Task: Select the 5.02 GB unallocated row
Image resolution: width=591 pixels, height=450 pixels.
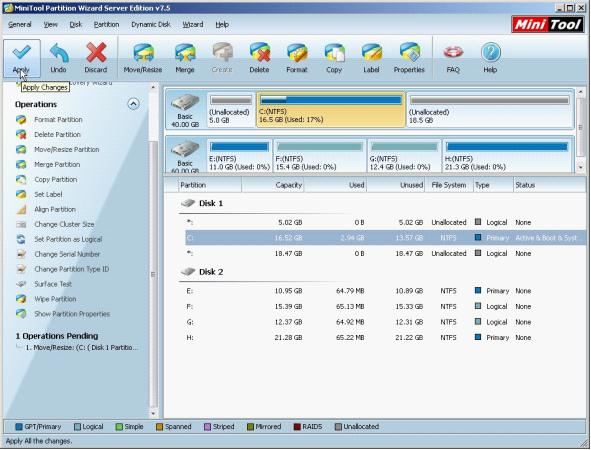Action: (385, 223)
